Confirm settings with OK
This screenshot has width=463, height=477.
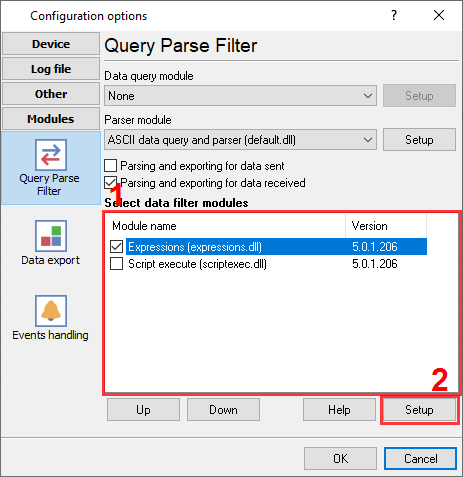pos(340,459)
